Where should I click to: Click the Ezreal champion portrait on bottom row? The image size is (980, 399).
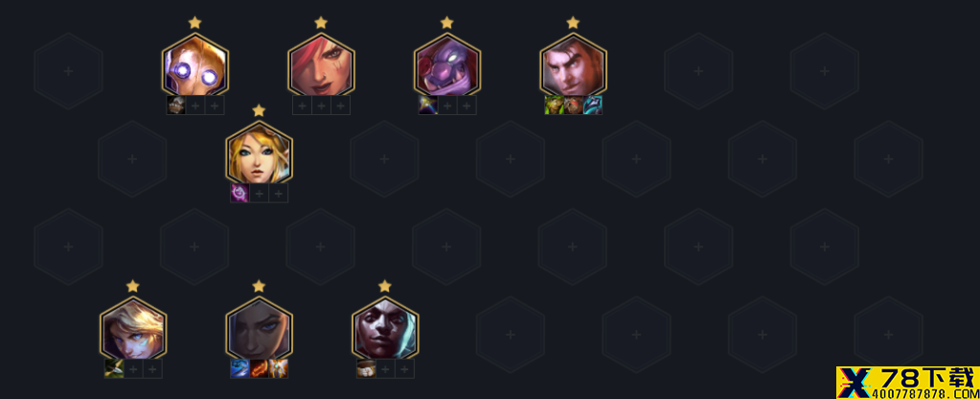point(132,331)
